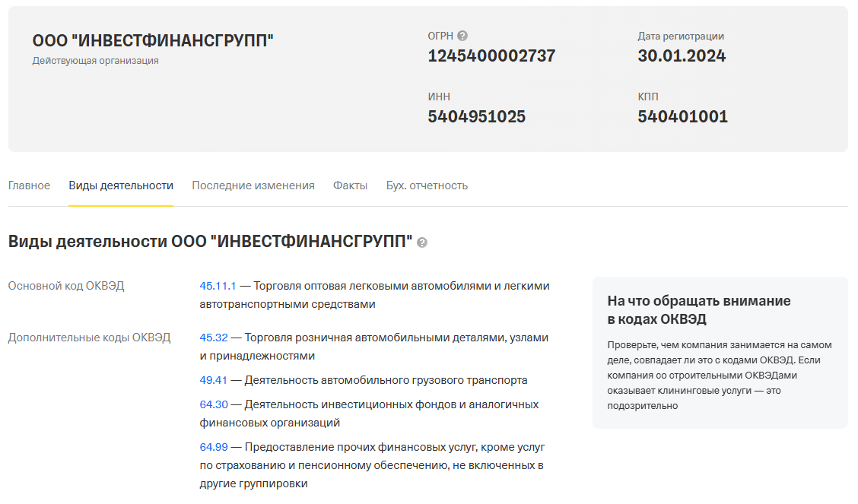Image resolution: width=858 pixels, height=504 pixels.
Task: Click the ИНН value 5404951025
Action: (x=476, y=117)
